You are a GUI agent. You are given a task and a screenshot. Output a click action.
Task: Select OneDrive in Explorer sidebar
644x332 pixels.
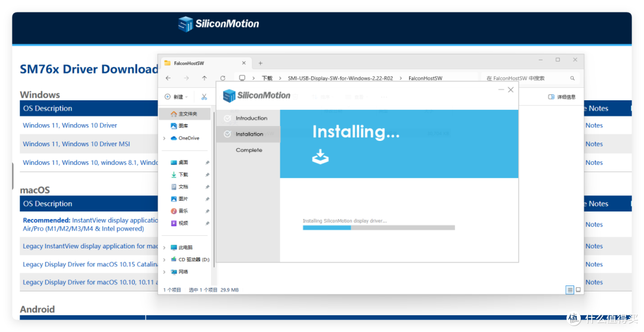tap(184, 138)
